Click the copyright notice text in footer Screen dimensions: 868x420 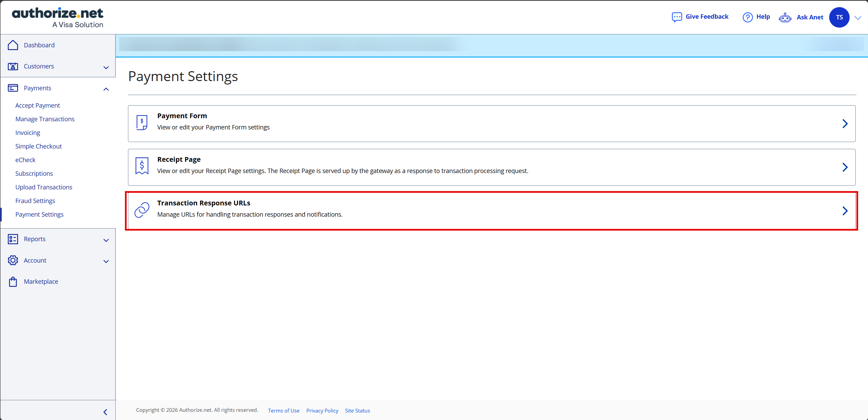[x=197, y=410]
